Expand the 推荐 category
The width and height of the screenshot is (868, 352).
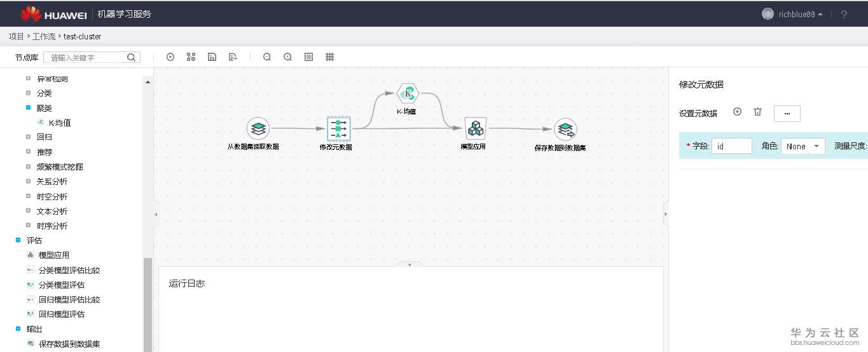[28, 152]
